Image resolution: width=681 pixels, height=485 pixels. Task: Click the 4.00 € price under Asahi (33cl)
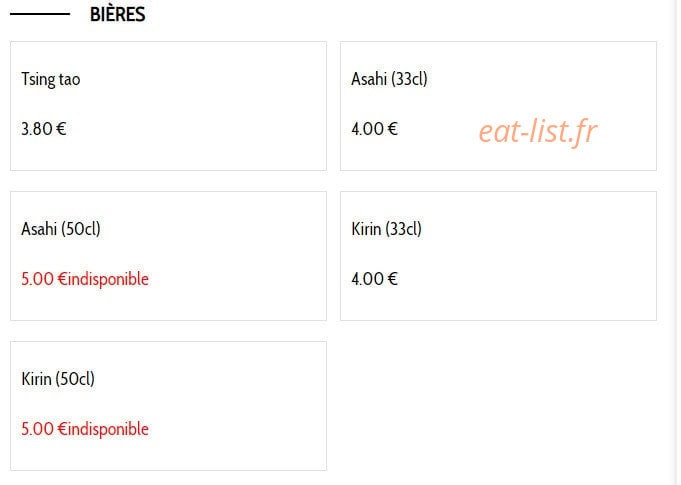point(374,129)
